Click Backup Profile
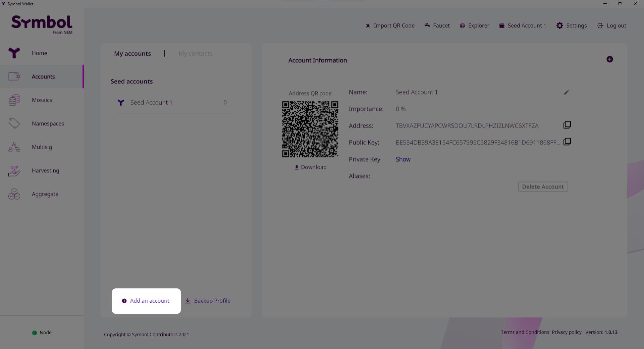The image size is (644, 349). coord(208,301)
